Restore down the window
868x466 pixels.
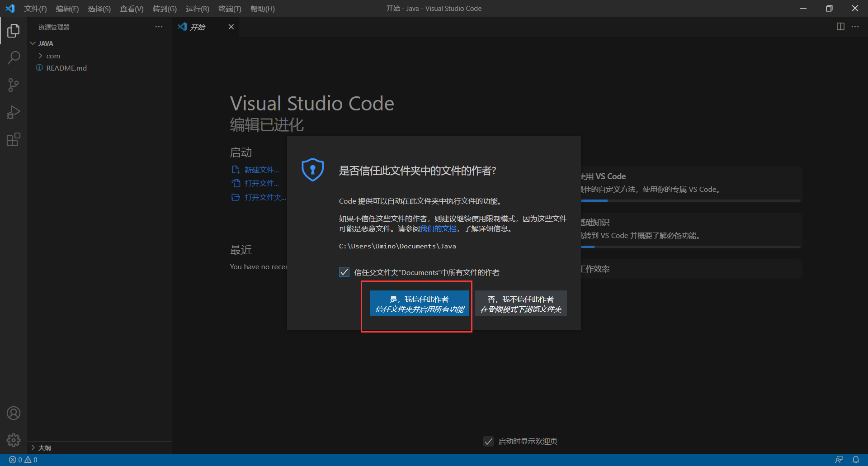[829, 9]
